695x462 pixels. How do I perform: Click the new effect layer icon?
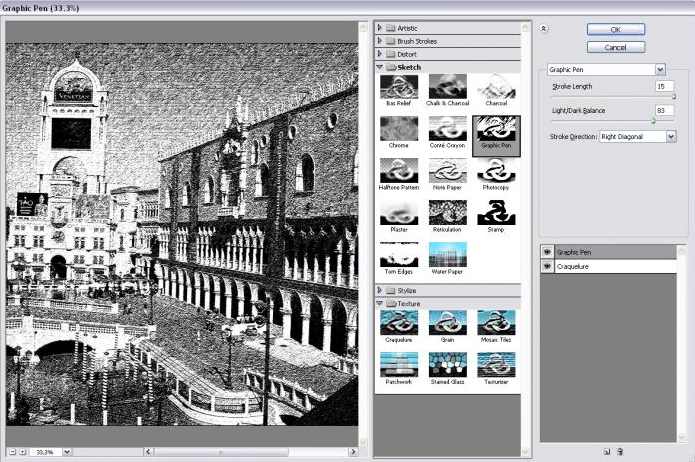click(607, 451)
